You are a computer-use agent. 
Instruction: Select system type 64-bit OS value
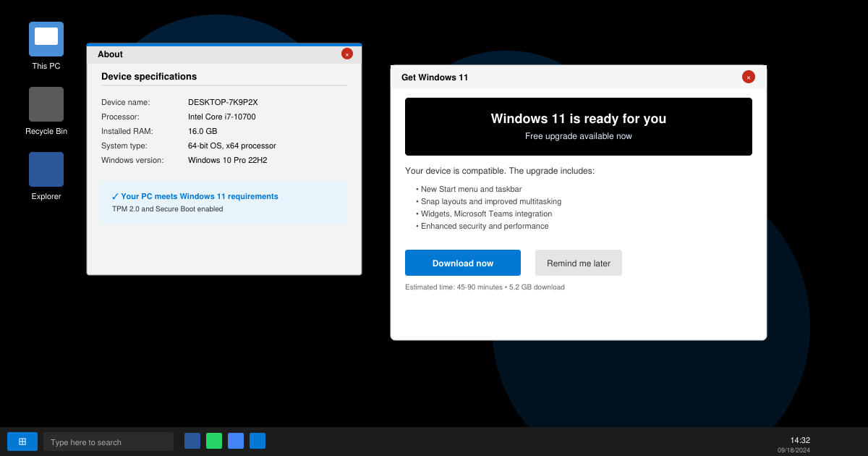[x=232, y=145]
